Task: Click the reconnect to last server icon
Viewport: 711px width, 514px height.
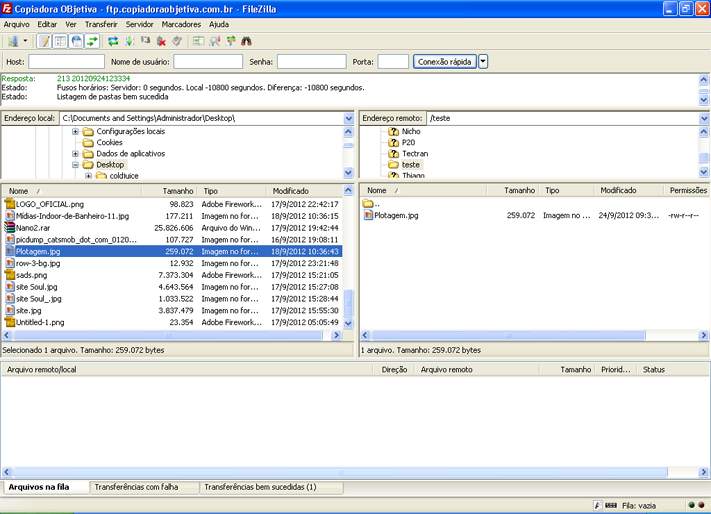Action: (x=177, y=41)
